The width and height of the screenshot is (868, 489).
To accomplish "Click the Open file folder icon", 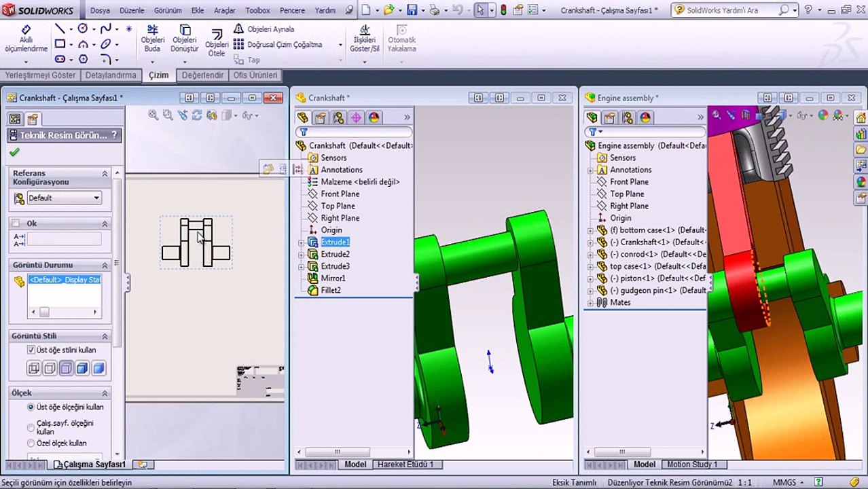I will pyautogui.click(x=388, y=10).
